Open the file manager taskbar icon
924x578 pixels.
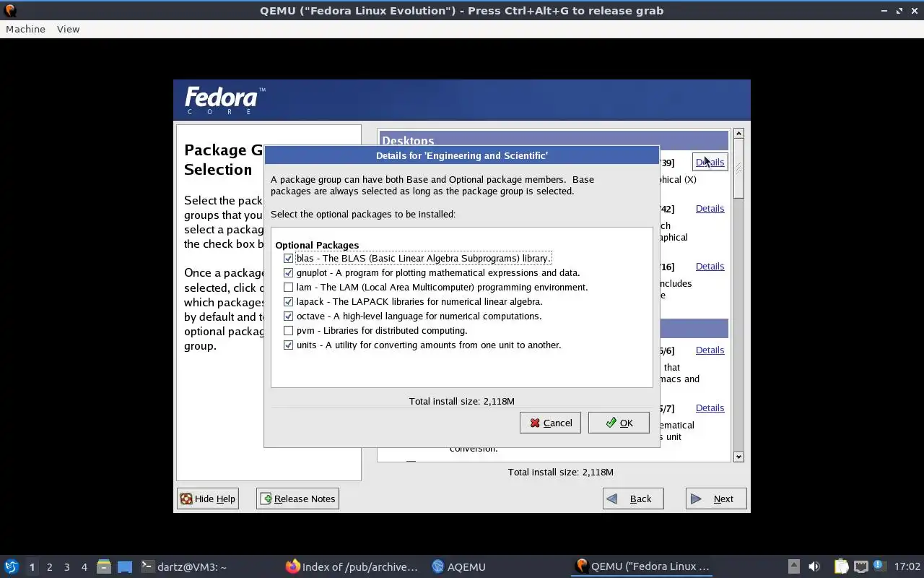[104, 566]
